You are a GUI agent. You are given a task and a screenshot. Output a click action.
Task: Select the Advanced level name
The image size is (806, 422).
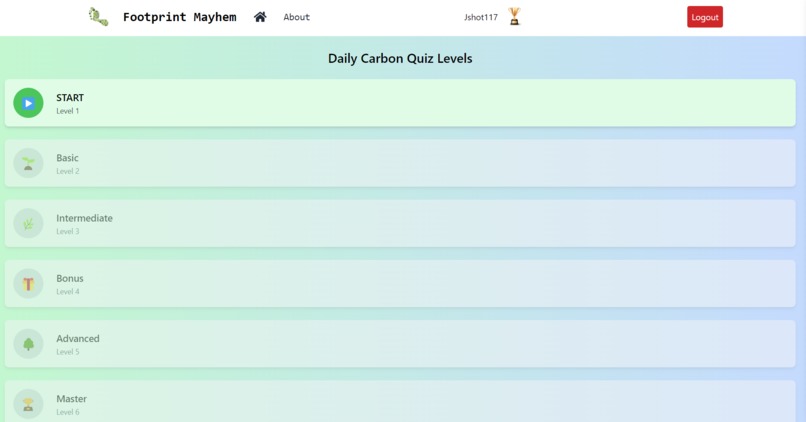coord(78,338)
